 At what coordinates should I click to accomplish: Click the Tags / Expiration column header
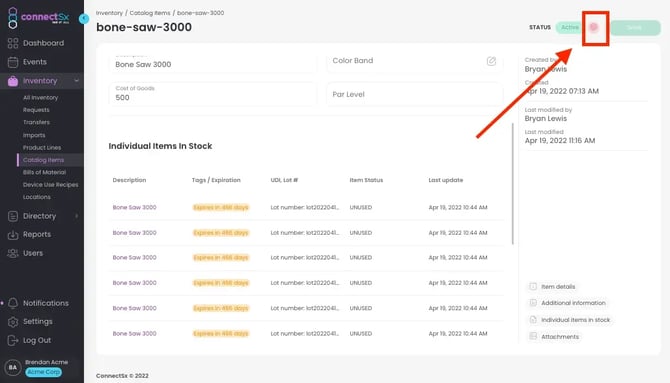coord(216,180)
